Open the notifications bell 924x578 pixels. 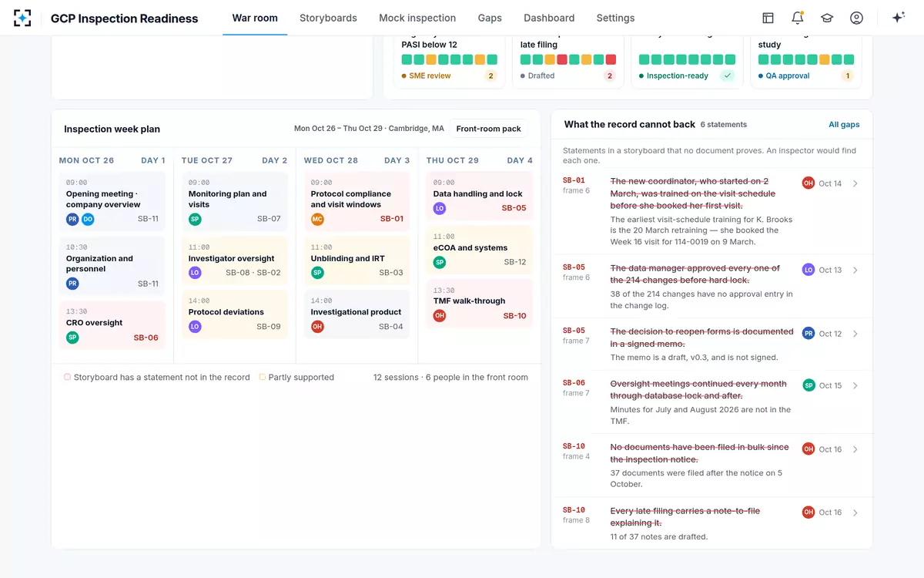[797, 18]
